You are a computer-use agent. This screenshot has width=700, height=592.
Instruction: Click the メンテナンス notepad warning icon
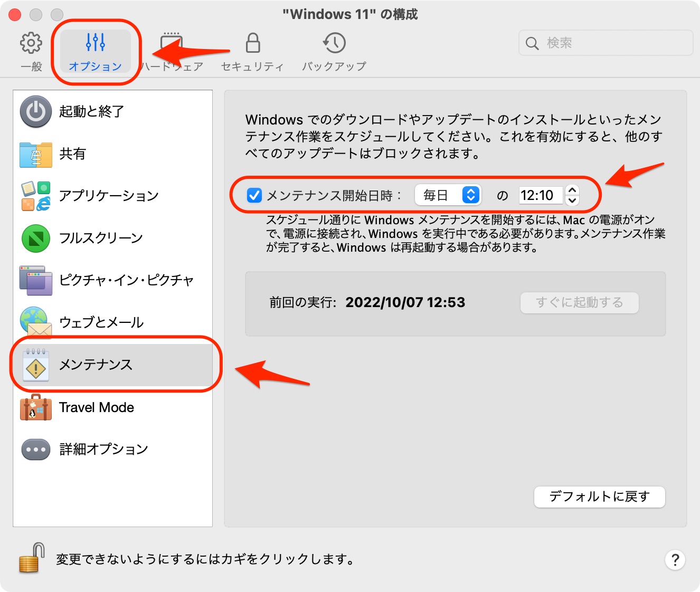point(36,365)
